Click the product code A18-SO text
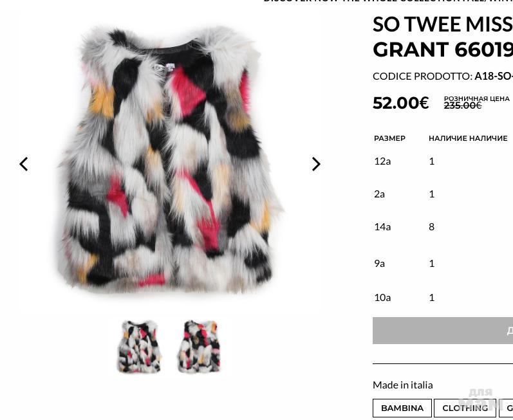Screen dimensions: 513x420 click(x=493, y=76)
